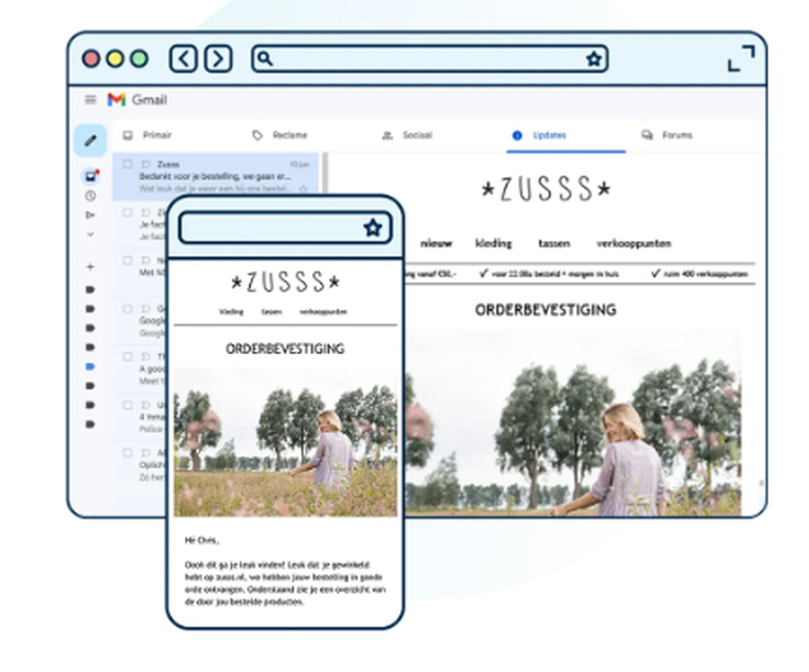Click 'nieuw' in desktop email menu
The image size is (809, 672).
436,243
